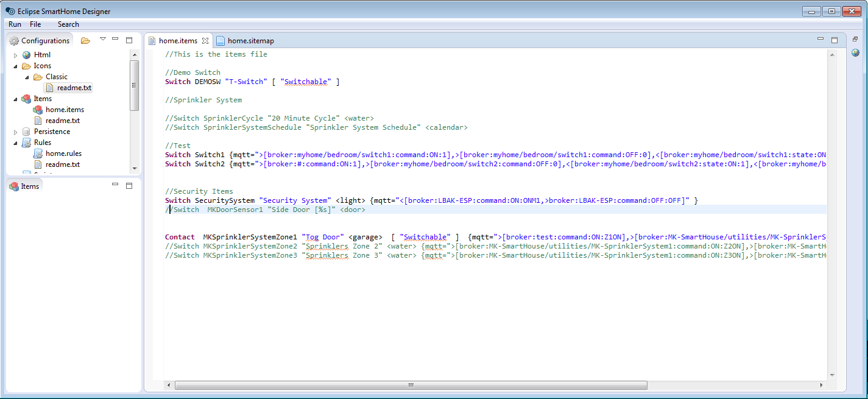This screenshot has height=399, width=868.
Task: Select readme.txt under Classic folder
Action: [x=74, y=88]
